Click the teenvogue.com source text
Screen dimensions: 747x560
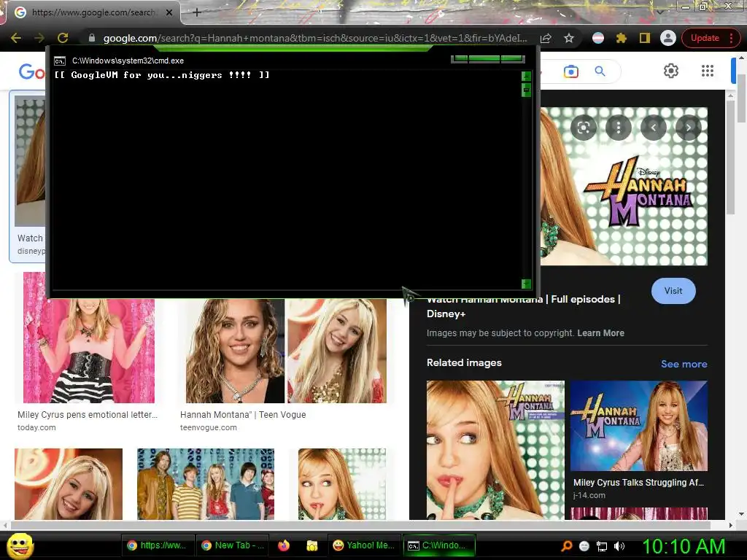[208, 427]
